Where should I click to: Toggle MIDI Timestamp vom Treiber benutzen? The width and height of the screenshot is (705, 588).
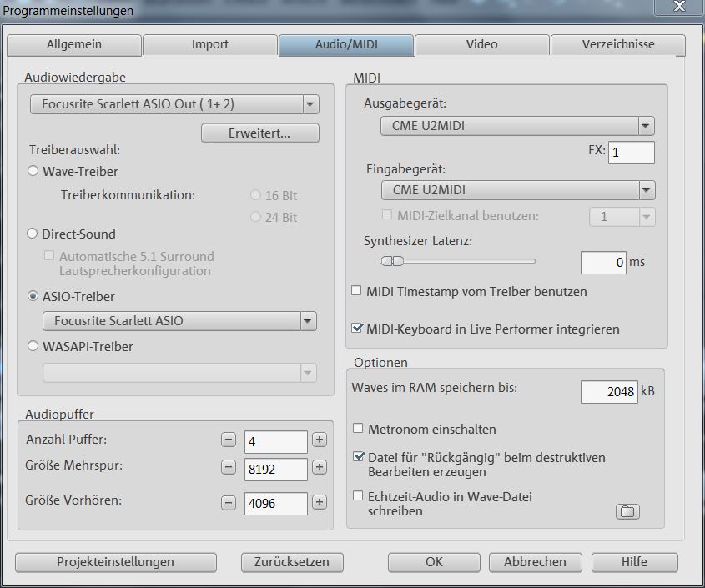pos(357,292)
